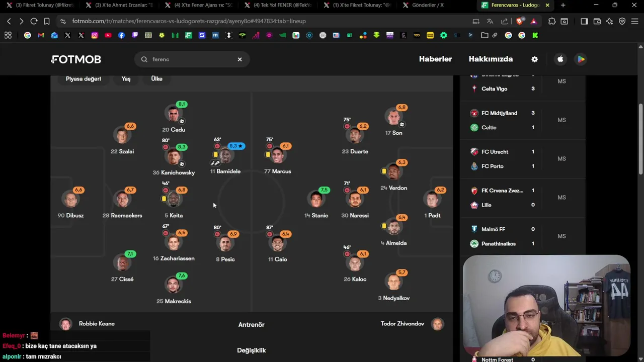This screenshot has width=644, height=362.
Task: Reload the FotMob page
Action: (34, 21)
